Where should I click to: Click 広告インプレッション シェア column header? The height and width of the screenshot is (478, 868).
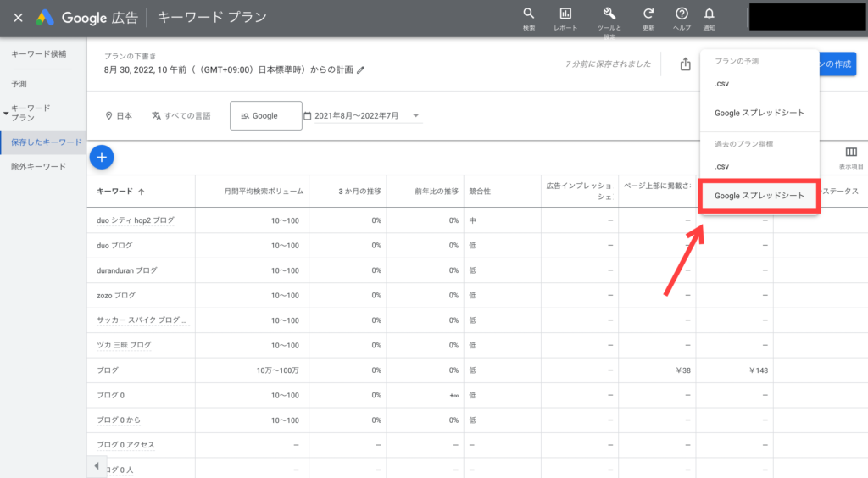click(x=579, y=192)
